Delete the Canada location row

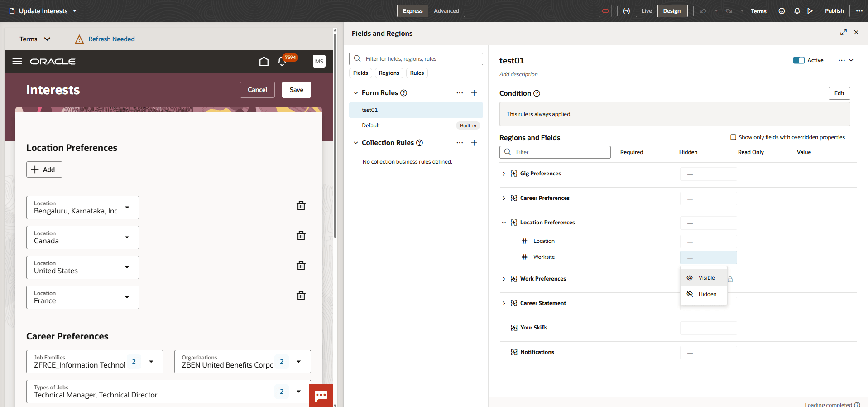[x=301, y=236]
